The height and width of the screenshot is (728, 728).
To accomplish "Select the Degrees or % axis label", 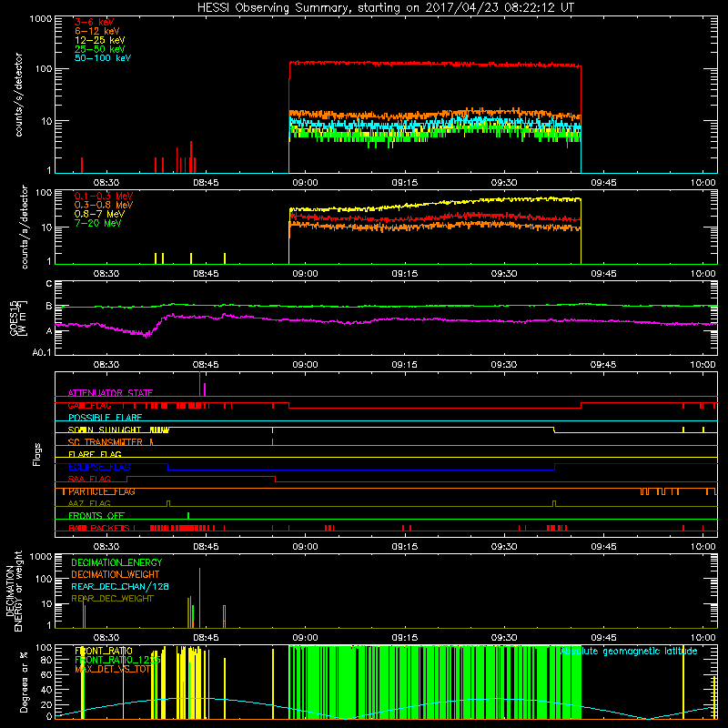I will coord(24,682).
